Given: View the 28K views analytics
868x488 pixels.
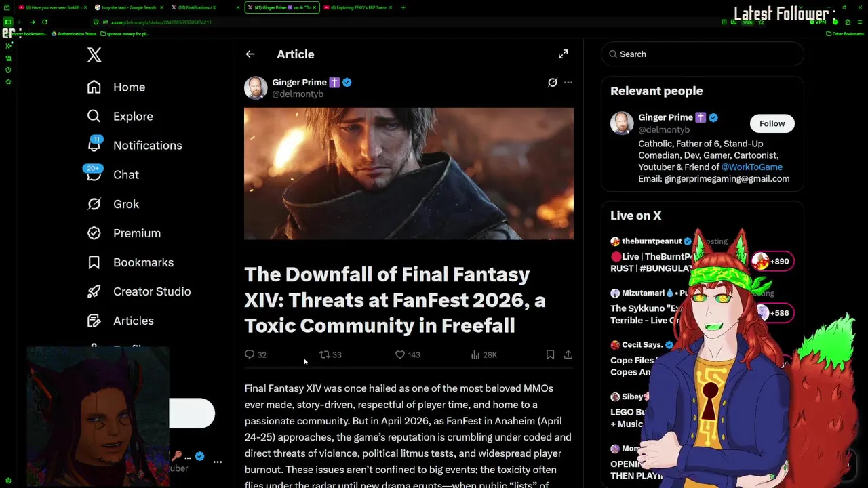Looking at the screenshot, I should 484,354.
